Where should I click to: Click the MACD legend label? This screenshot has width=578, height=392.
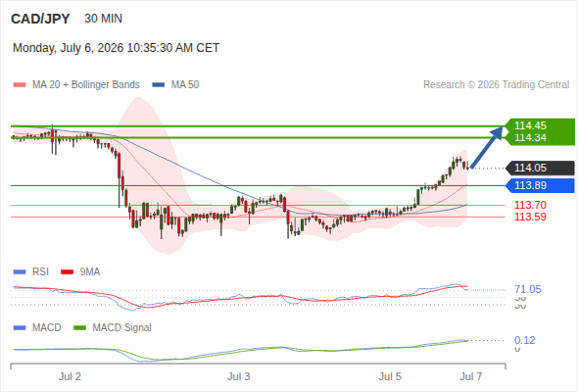click(x=47, y=328)
